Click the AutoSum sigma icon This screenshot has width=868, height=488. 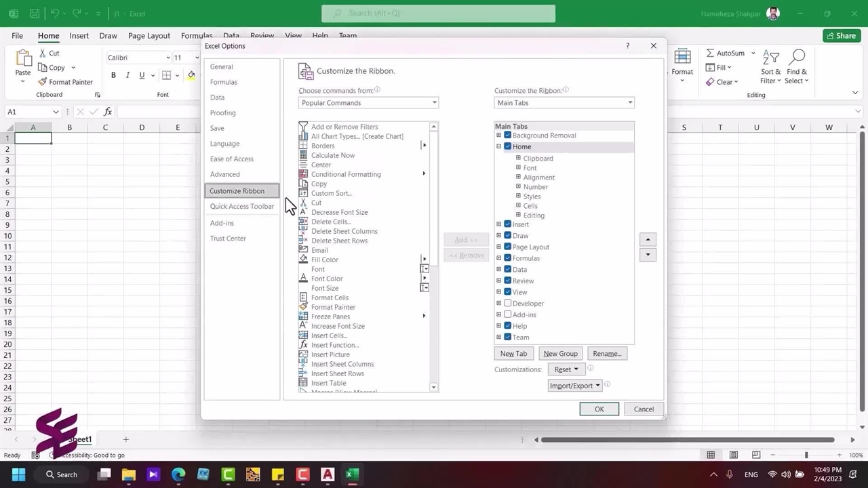tap(710, 53)
